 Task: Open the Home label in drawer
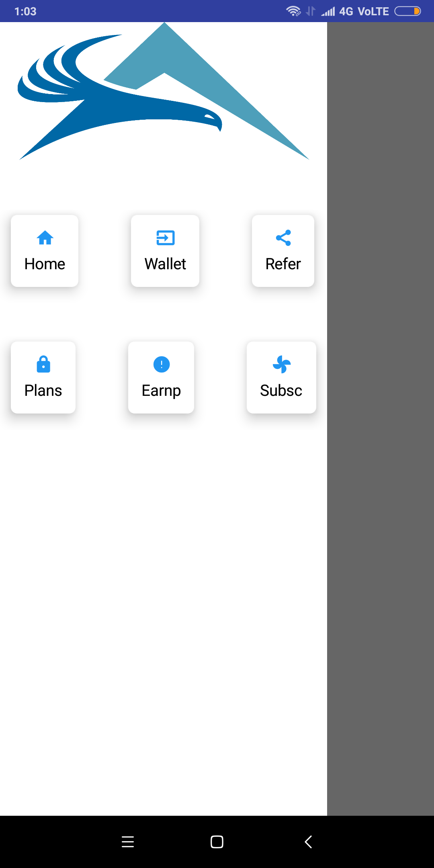click(45, 264)
